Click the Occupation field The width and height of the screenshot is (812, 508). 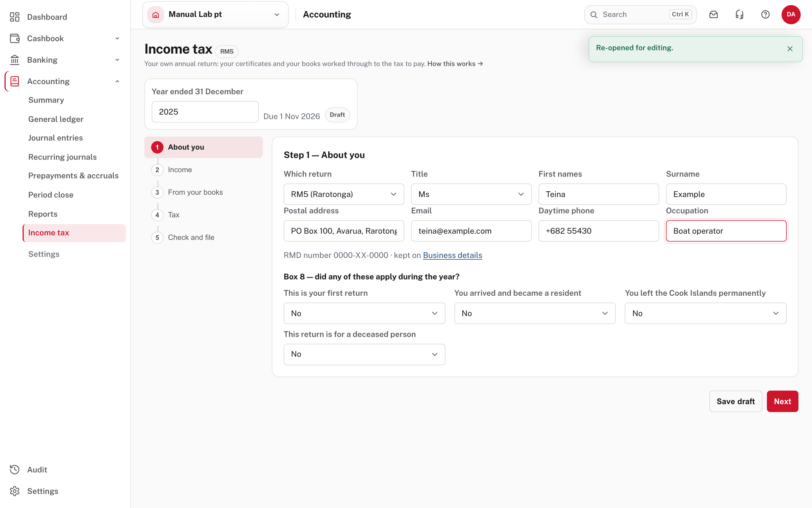[x=726, y=231]
